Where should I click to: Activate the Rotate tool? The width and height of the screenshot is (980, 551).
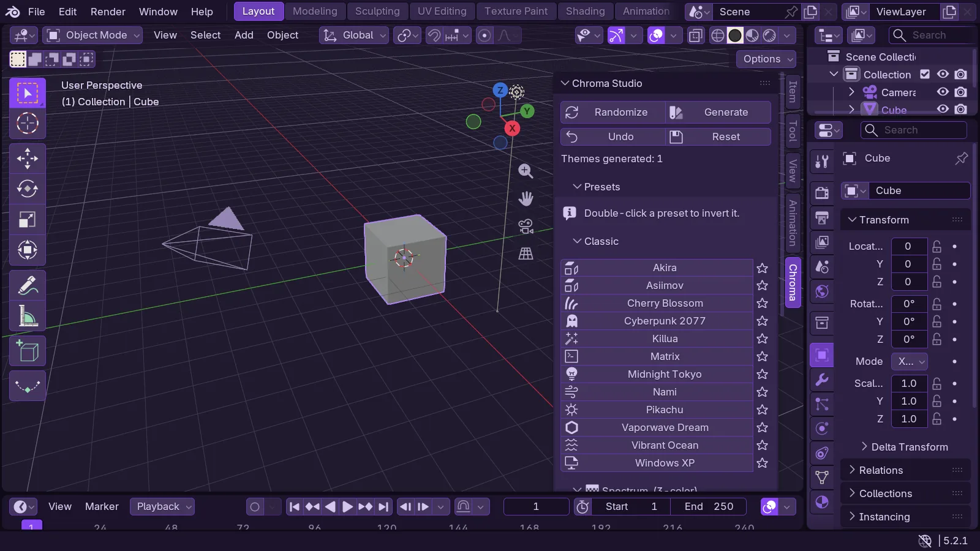28,189
